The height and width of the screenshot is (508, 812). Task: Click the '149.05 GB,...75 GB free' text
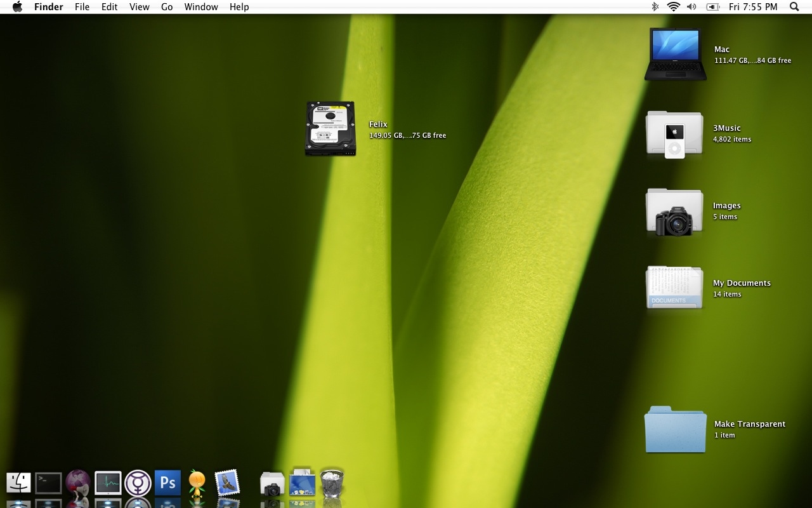coord(408,135)
